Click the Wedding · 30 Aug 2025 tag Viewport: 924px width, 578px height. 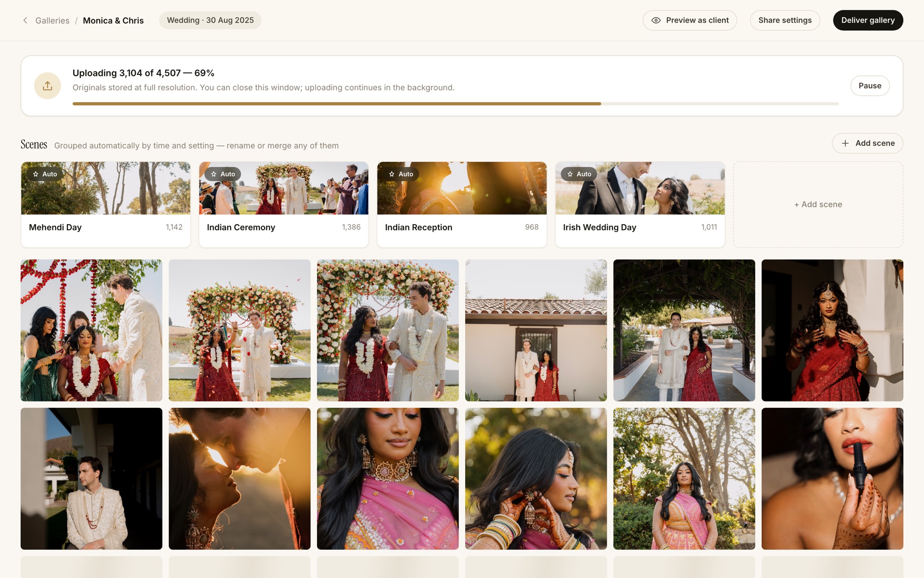210,20
